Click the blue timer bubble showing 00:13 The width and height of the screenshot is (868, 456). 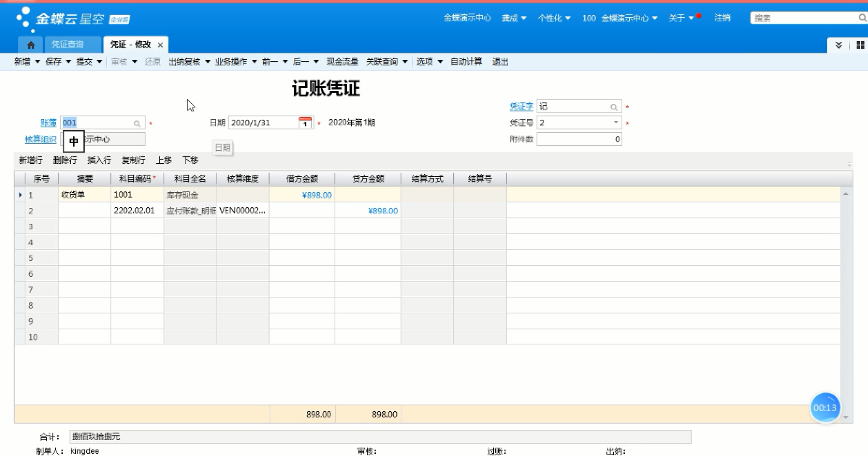(x=824, y=408)
